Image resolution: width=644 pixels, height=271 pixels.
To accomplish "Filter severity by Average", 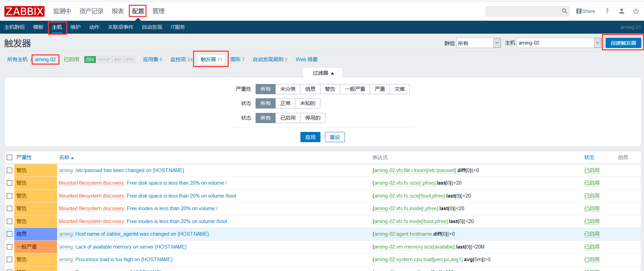I will coord(355,89).
